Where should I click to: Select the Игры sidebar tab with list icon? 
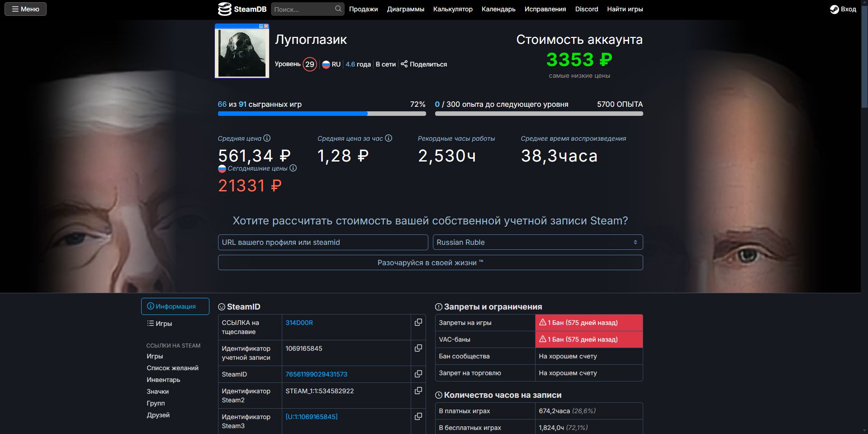[159, 324]
